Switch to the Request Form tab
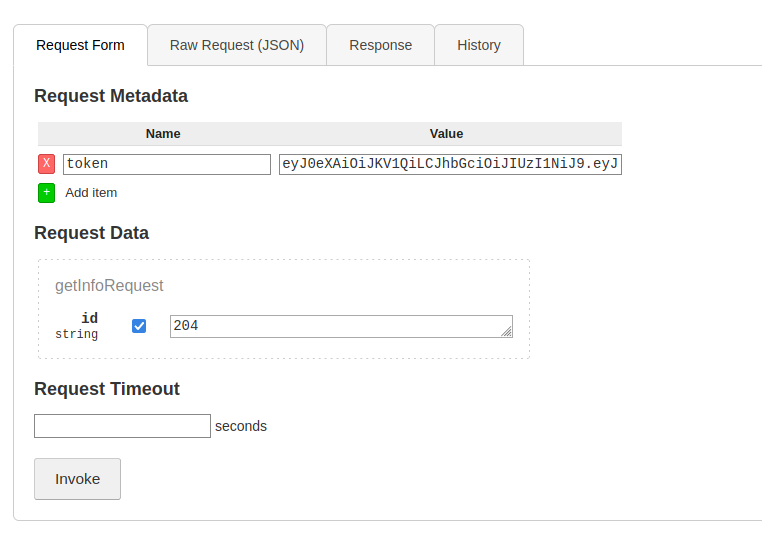 pyautogui.click(x=80, y=45)
